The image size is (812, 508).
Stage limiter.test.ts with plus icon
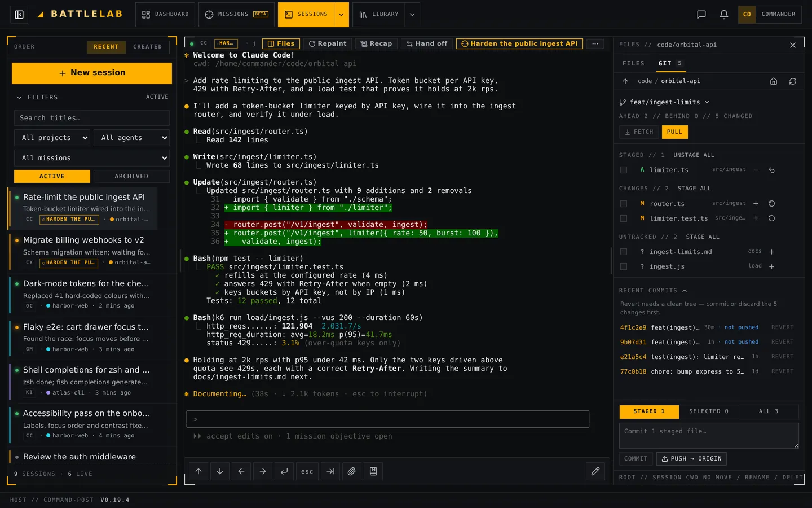pyautogui.click(x=756, y=218)
